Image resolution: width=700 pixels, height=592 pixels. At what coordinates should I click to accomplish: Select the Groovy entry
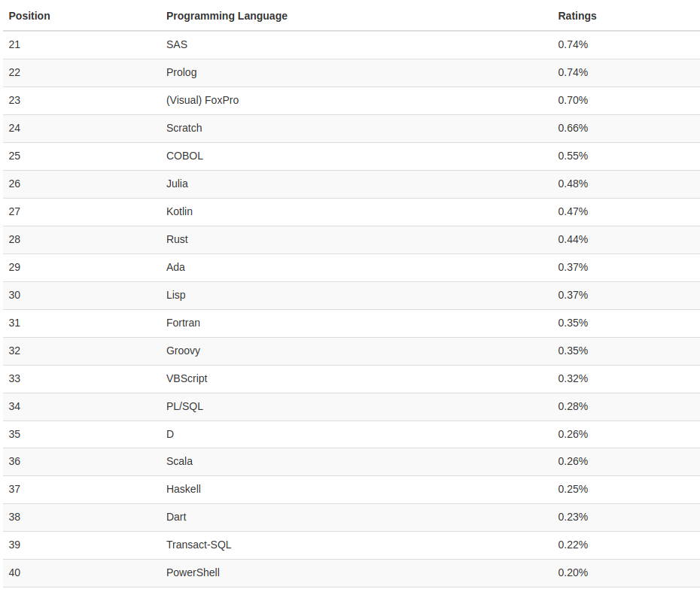(x=183, y=351)
